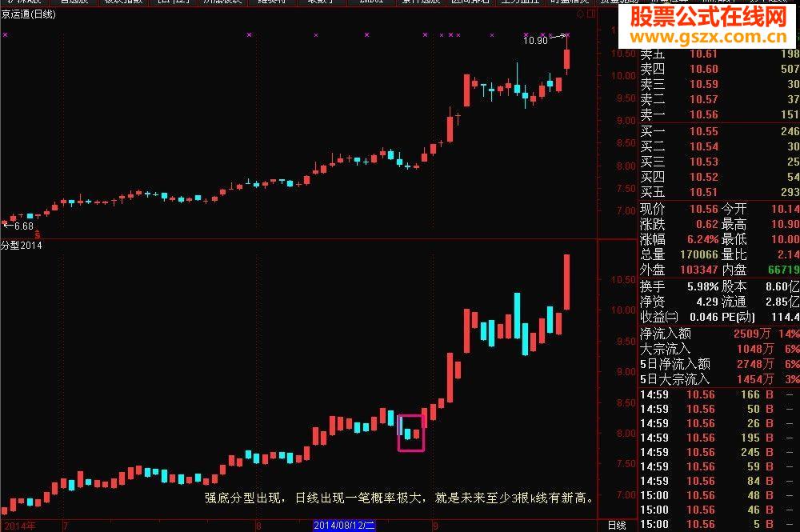Viewport: 800px width, 532px height.
Task: Click the 涨幅 6.24% value
Action: pos(702,239)
